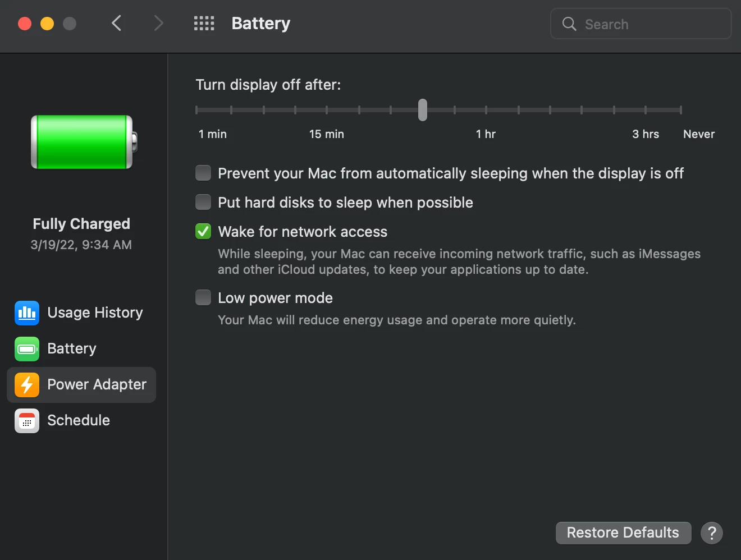
Task: Switch to the Battery pane
Action: (x=81, y=349)
